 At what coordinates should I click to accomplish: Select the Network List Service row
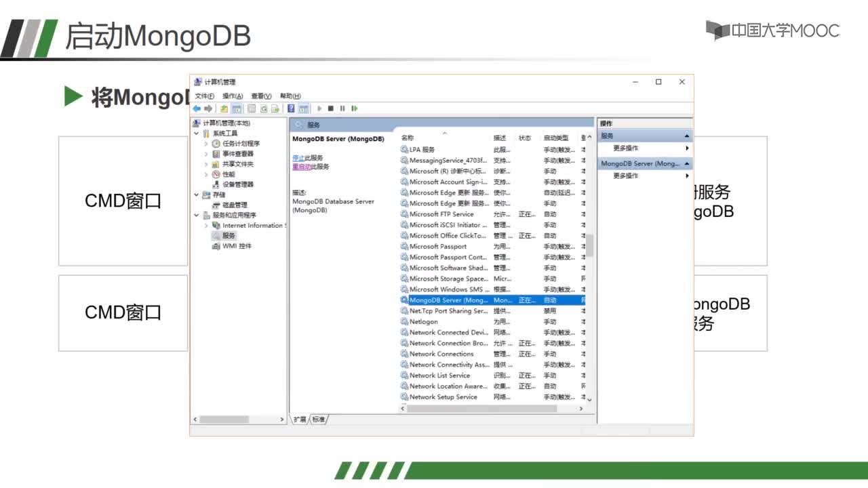[x=493, y=375]
